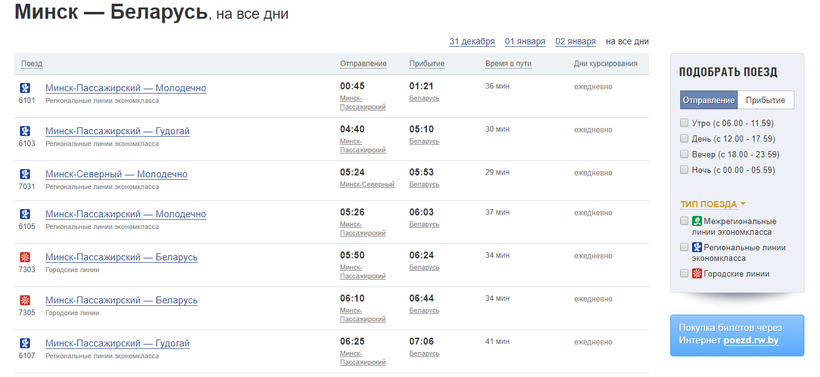Viewport: 820px width, 377px height.
Task: Check the Утро (с 06.00 - 11.59) box
Action: tap(684, 123)
